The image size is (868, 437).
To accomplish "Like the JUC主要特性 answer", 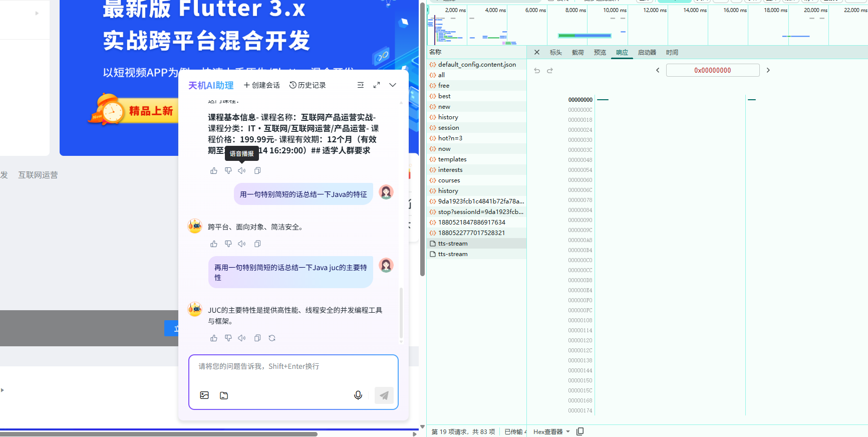I will click(214, 338).
